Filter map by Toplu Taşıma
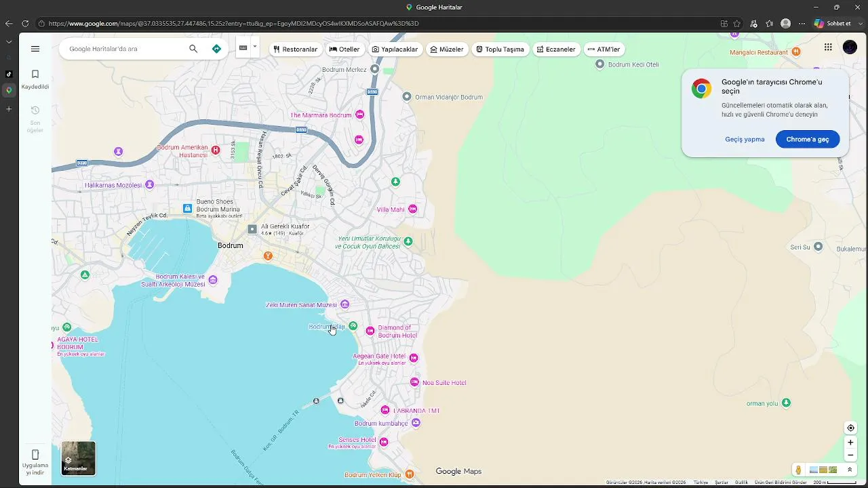 pyautogui.click(x=500, y=49)
